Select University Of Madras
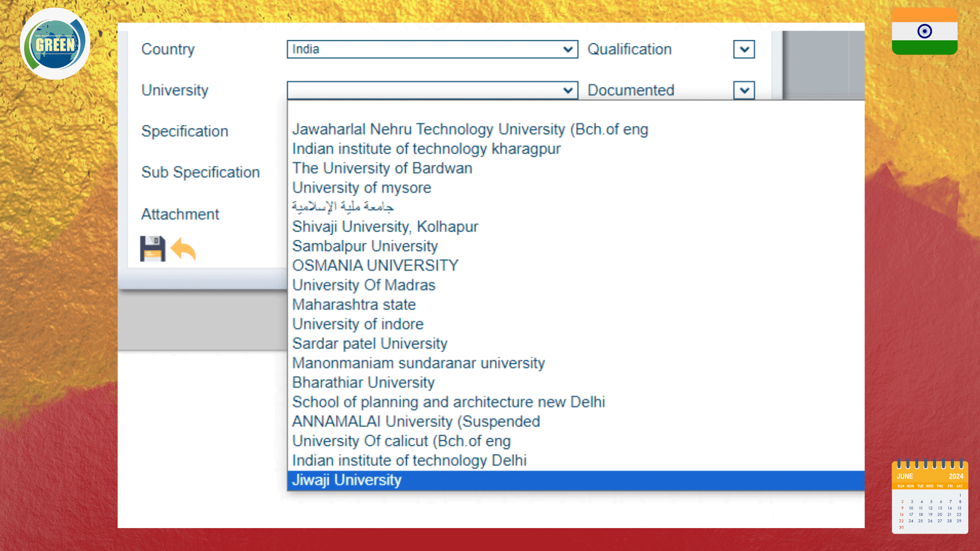Viewport: 980px width, 551px height. pos(364,285)
